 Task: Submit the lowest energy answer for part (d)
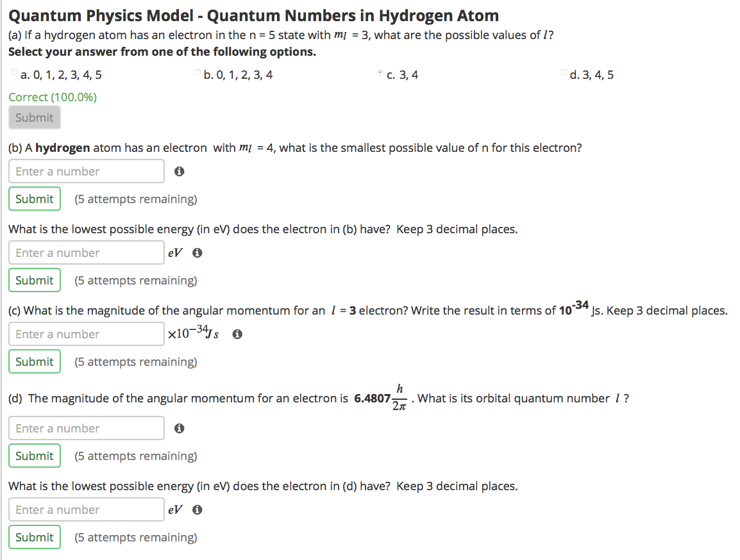click(x=34, y=537)
